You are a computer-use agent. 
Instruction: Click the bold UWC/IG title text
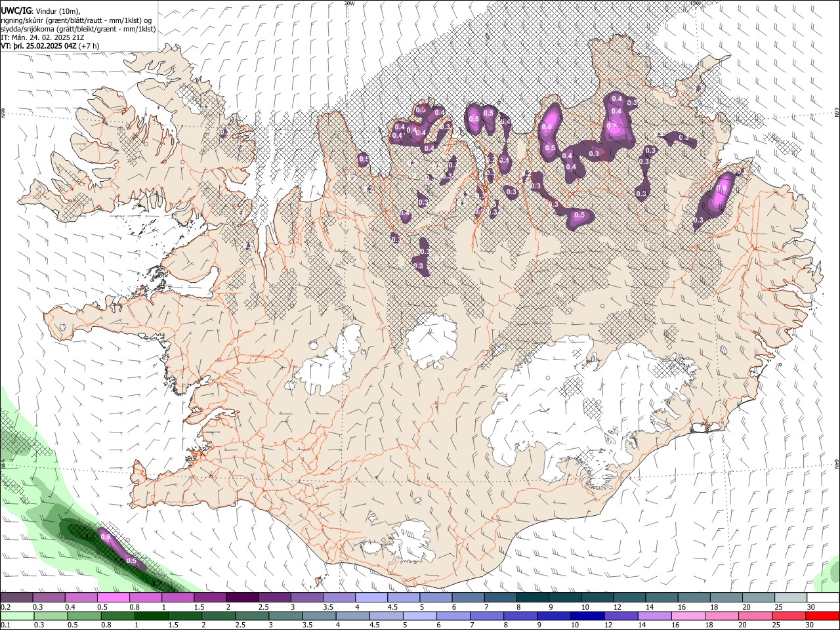pos(16,10)
